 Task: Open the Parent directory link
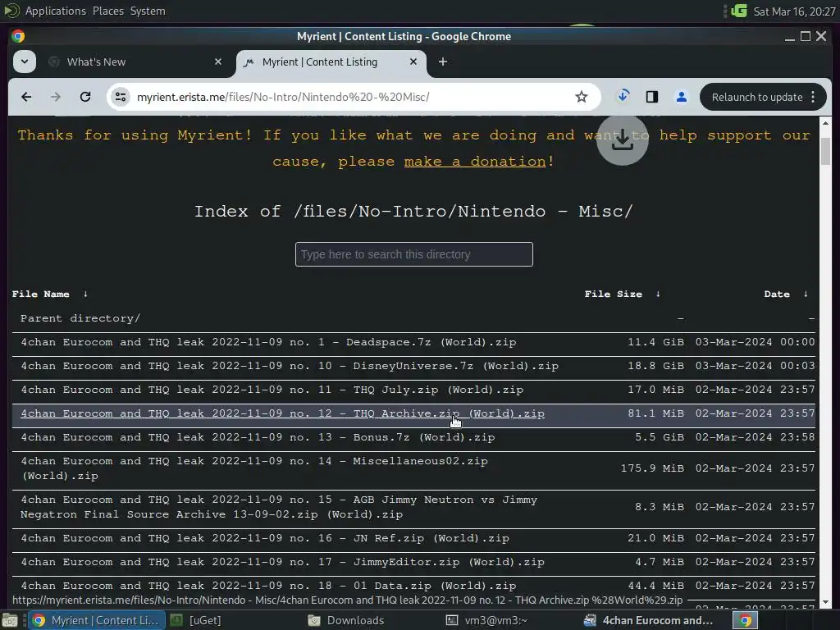(80, 318)
